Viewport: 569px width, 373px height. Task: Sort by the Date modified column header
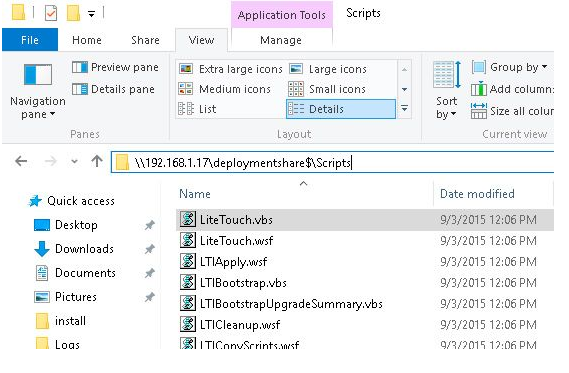pyautogui.click(x=477, y=194)
